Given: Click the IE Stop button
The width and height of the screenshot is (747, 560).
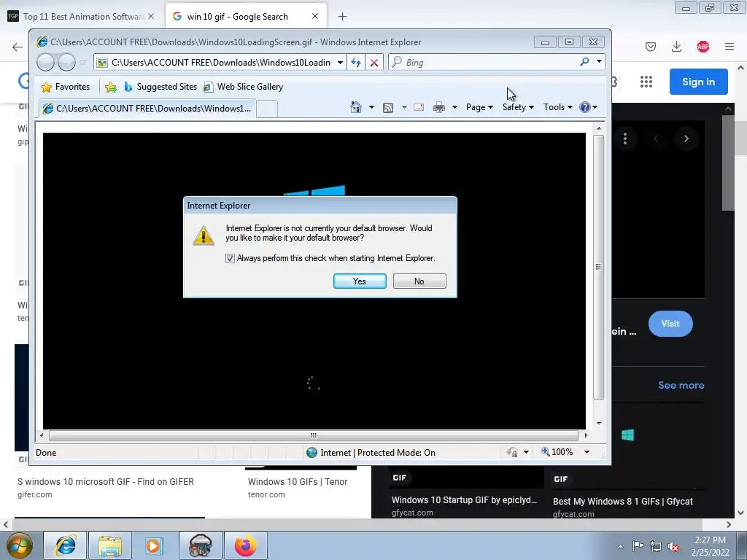Looking at the screenshot, I should [x=374, y=63].
